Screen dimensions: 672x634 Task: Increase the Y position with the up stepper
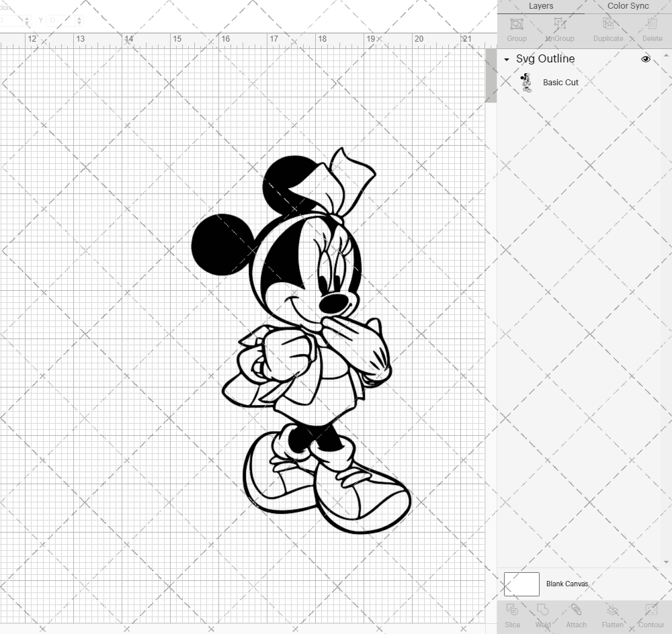pyautogui.click(x=79, y=17)
